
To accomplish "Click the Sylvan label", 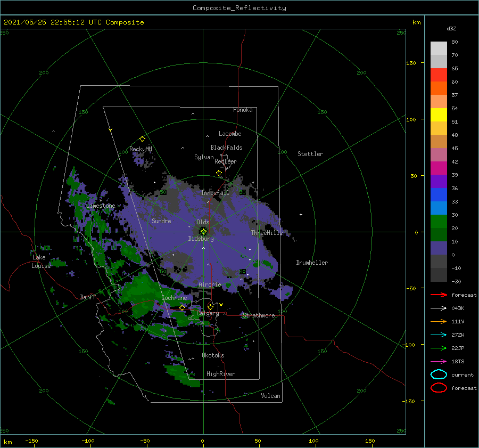I will coord(204,157).
